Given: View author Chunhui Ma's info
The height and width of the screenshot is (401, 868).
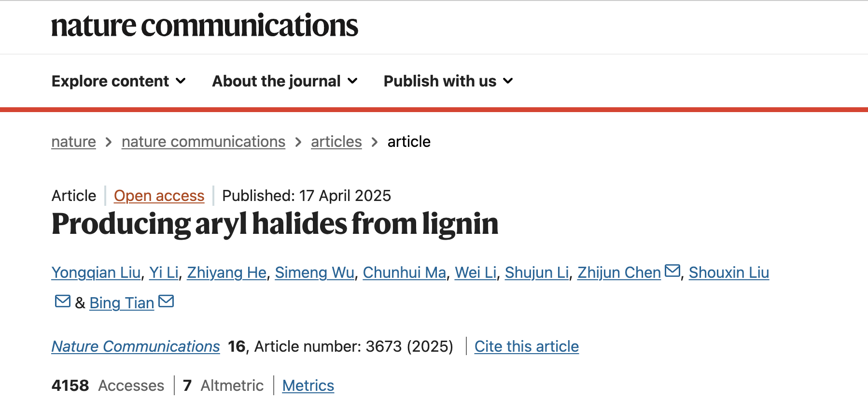Looking at the screenshot, I should [x=404, y=272].
